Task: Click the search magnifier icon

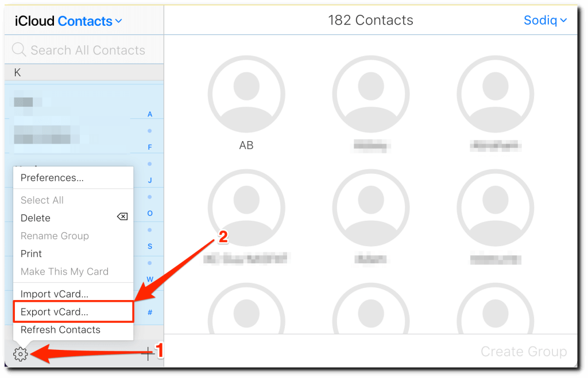Action: 19,49
